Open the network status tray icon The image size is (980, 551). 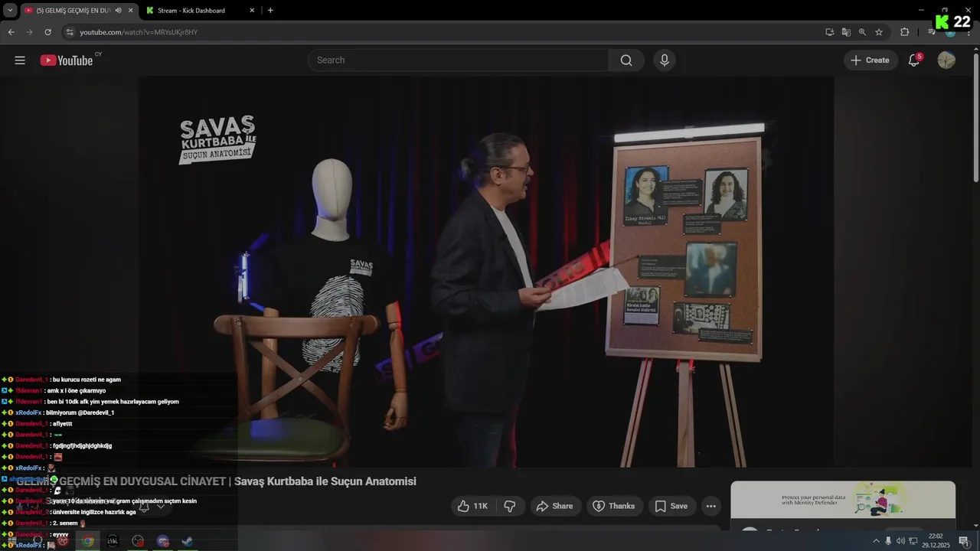[x=913, y=541]
